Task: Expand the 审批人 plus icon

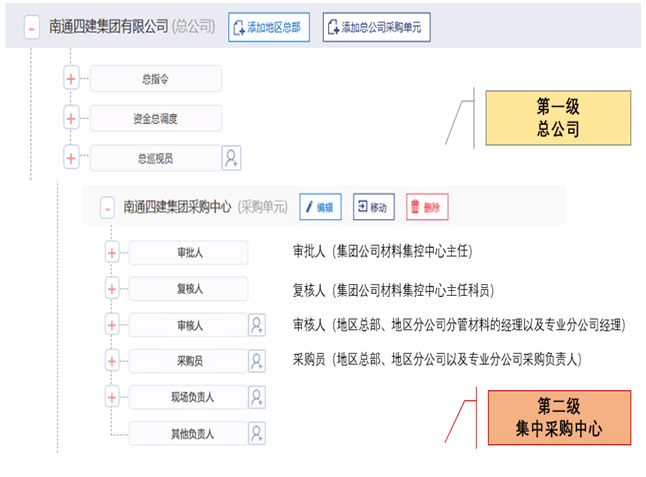Action: [x=112, y=253]
